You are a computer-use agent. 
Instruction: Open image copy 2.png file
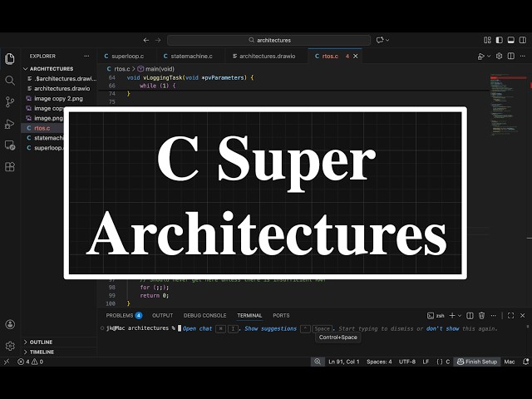click(61, 98)
